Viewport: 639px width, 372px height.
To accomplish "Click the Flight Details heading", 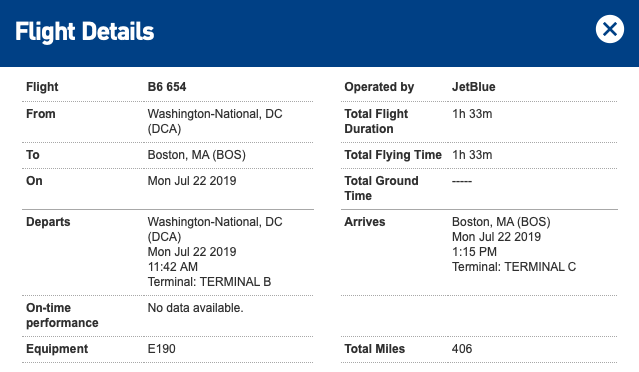I will (x=85, y=32).
